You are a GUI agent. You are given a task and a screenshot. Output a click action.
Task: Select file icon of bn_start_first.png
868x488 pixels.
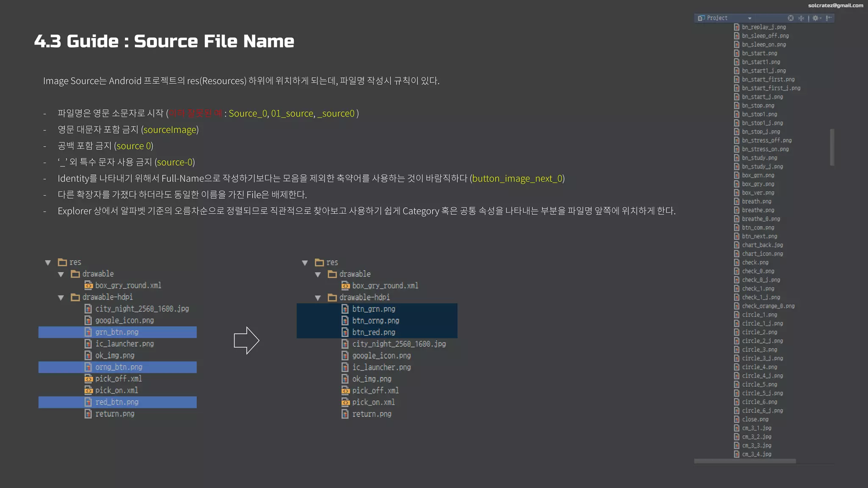pyautogui.click(x=737, y=80)
